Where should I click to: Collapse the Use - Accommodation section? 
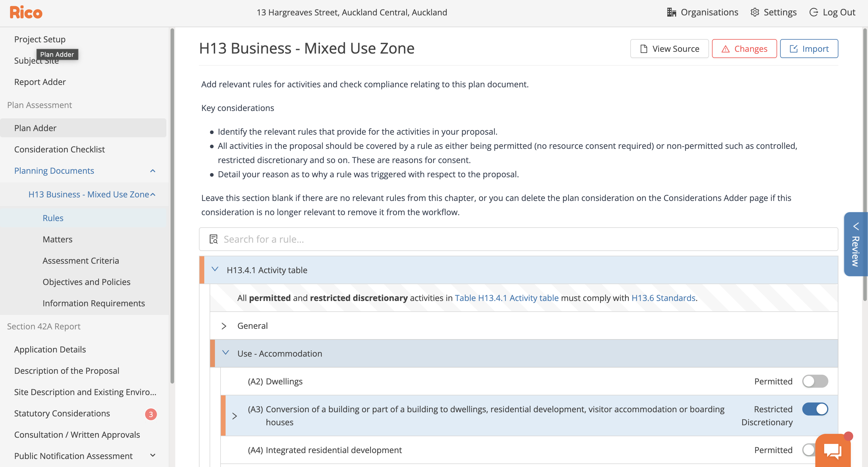tap(225, 353)
